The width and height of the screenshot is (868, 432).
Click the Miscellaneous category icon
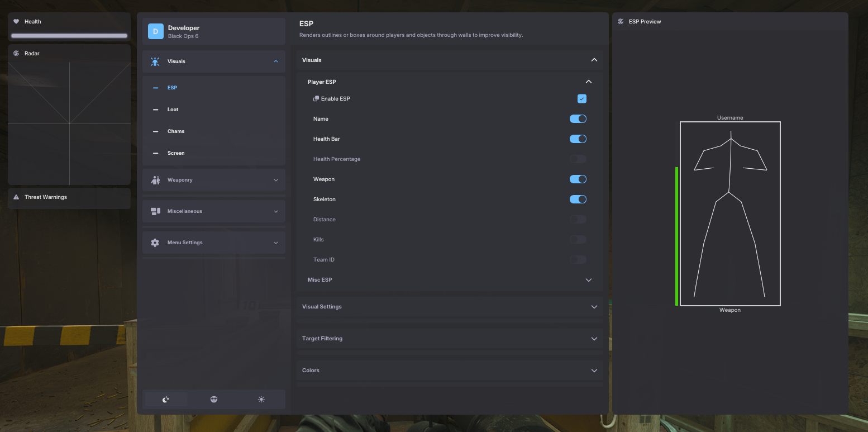pyautogui.click(x=155, y=211)
